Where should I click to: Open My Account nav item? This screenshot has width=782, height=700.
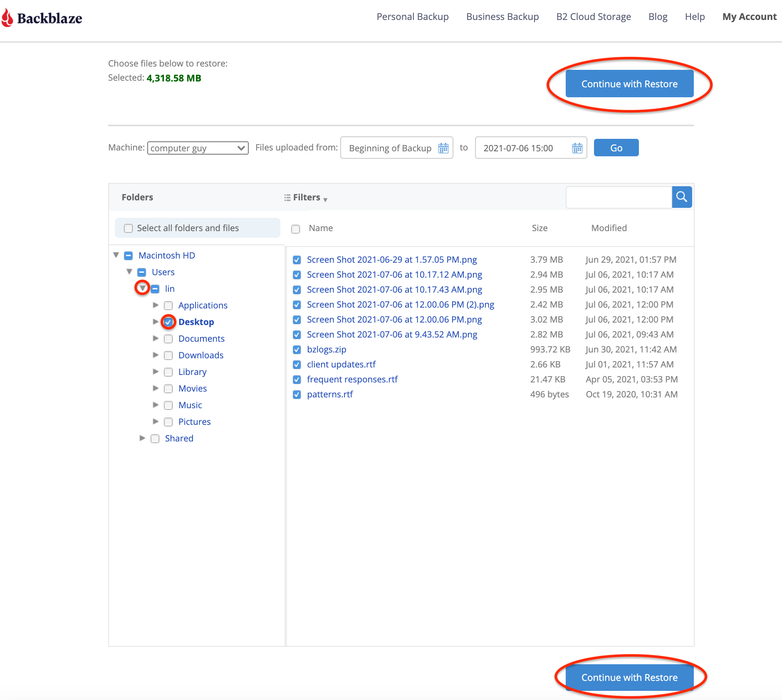coord(750,17)
